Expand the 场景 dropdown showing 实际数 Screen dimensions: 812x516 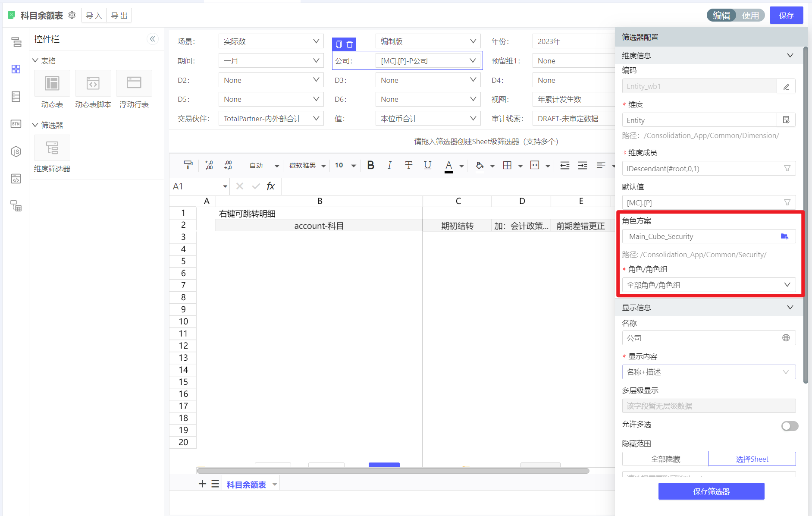coord(271,41)
